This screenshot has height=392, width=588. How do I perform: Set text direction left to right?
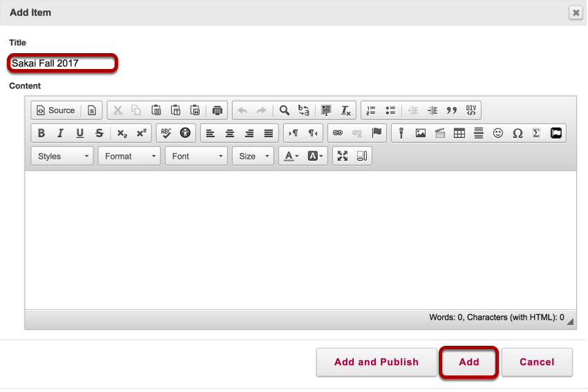point(293,133)
